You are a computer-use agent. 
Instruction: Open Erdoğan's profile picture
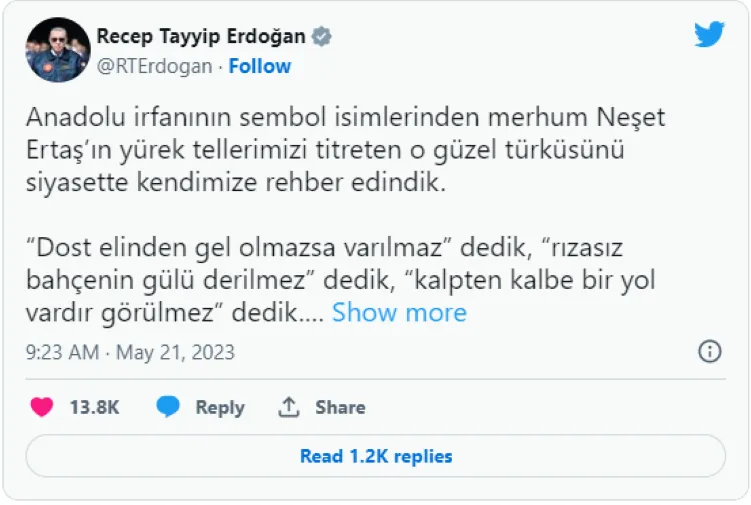57,51
